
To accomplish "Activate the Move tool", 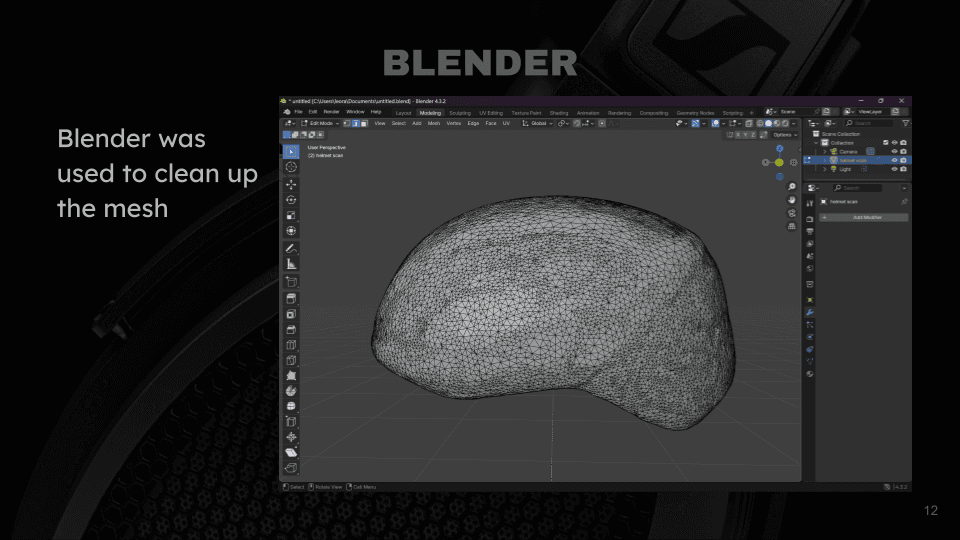I will [x=291, y=184].
